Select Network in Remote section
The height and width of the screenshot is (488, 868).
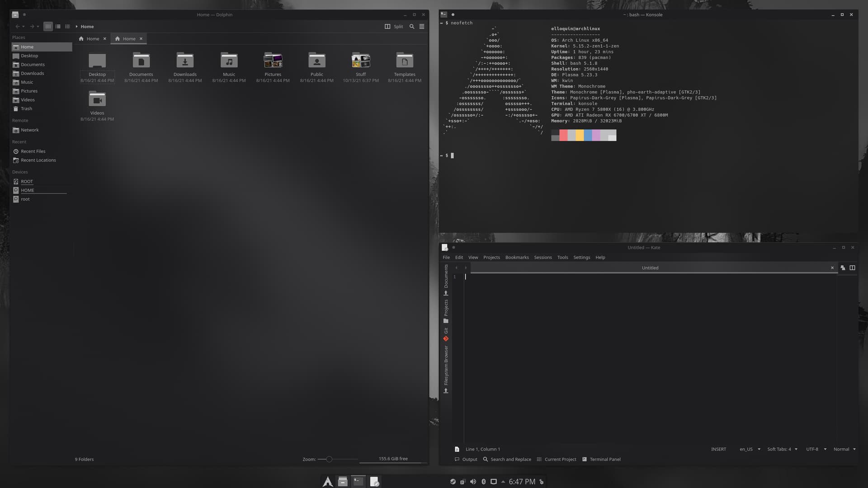(x=42, y=130)
